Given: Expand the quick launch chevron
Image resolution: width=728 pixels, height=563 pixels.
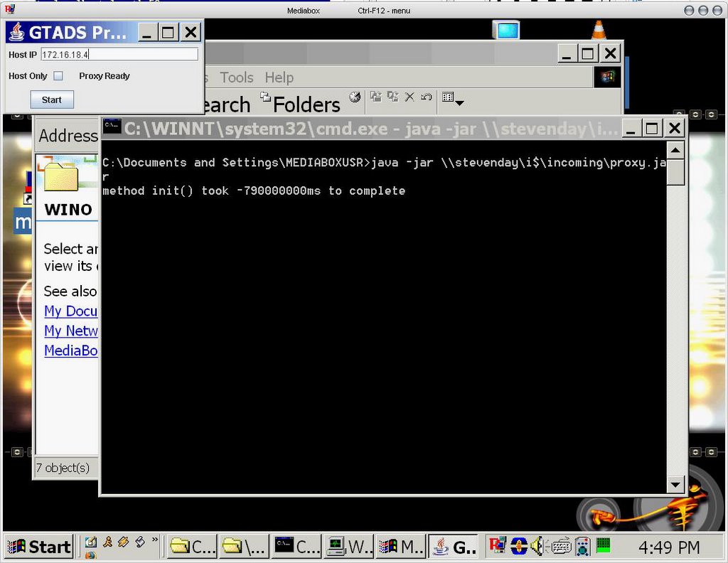Looking at the screenshot, I should [155, 542].
